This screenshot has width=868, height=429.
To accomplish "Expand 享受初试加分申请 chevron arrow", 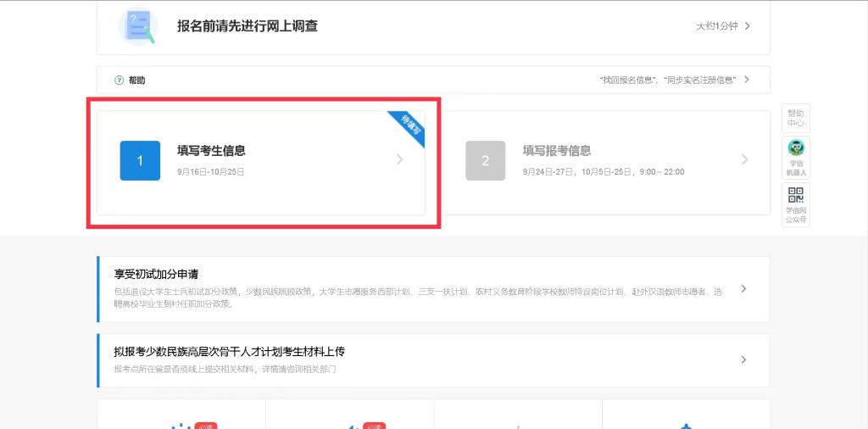I will pyautogui.click(x=743, y=289).
